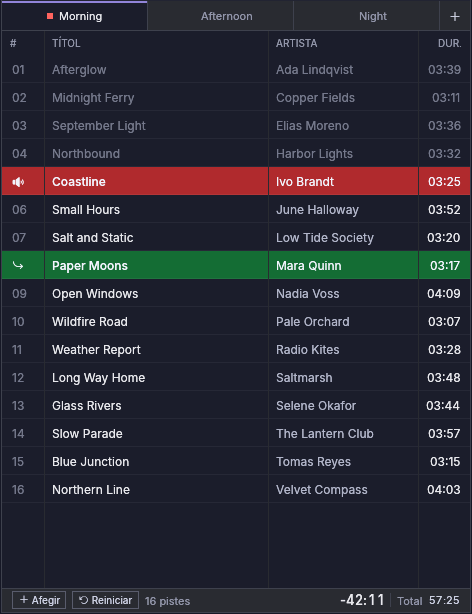Select the track Small Hours
Image resolution: width=472 pixels, height=614 pixels.
point(236,209)
